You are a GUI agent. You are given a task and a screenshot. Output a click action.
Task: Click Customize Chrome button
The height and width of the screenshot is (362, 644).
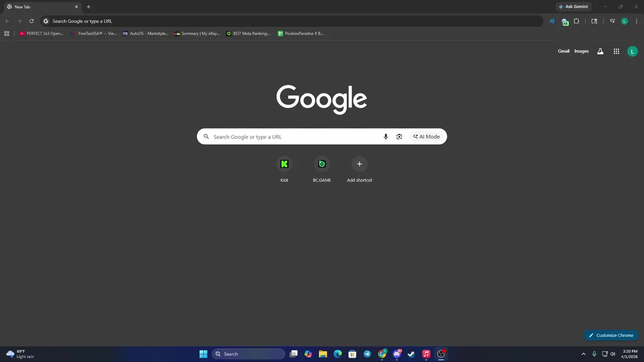(x=611, y=335)
